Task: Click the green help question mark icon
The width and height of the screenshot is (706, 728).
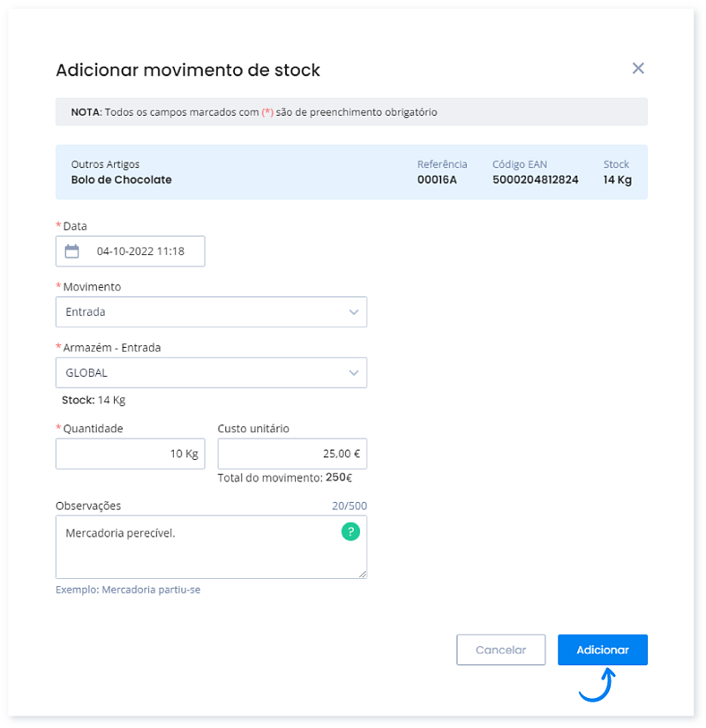Action: [349, 532]
